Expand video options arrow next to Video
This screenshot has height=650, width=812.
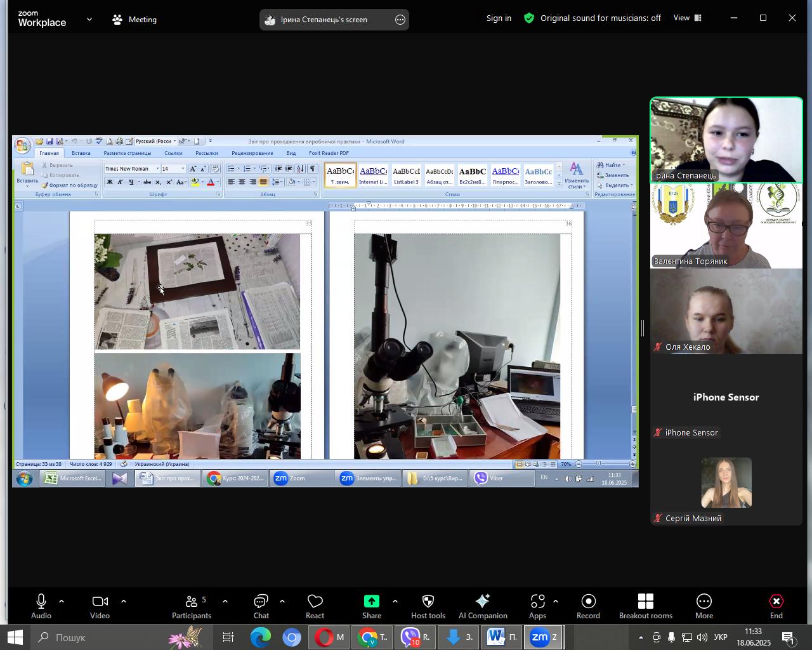tap(124, 601)
